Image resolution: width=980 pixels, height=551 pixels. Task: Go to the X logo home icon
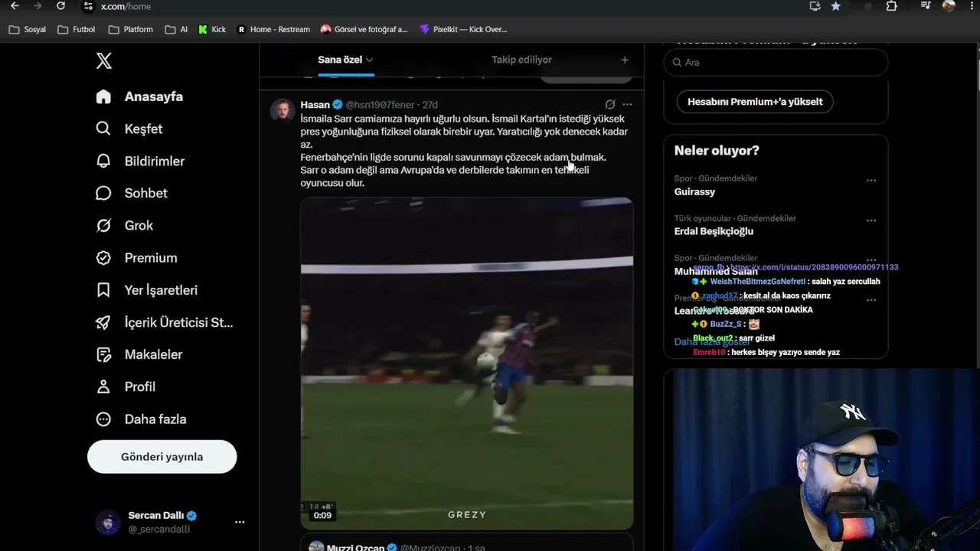[104, 61]
